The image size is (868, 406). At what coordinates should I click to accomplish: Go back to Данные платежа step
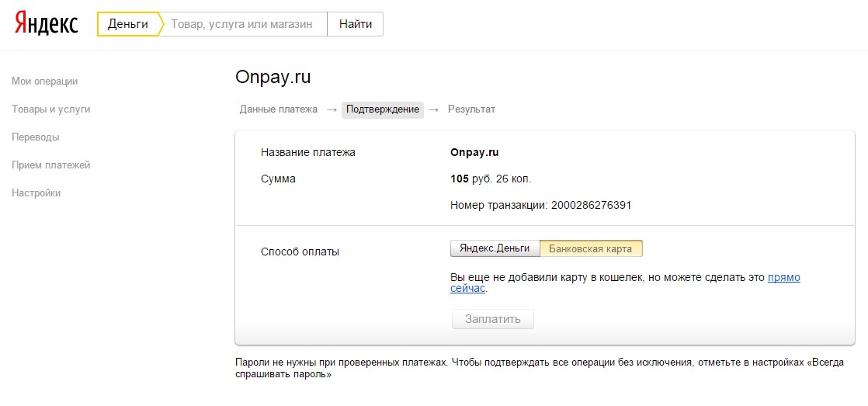[x=279, y=109]
